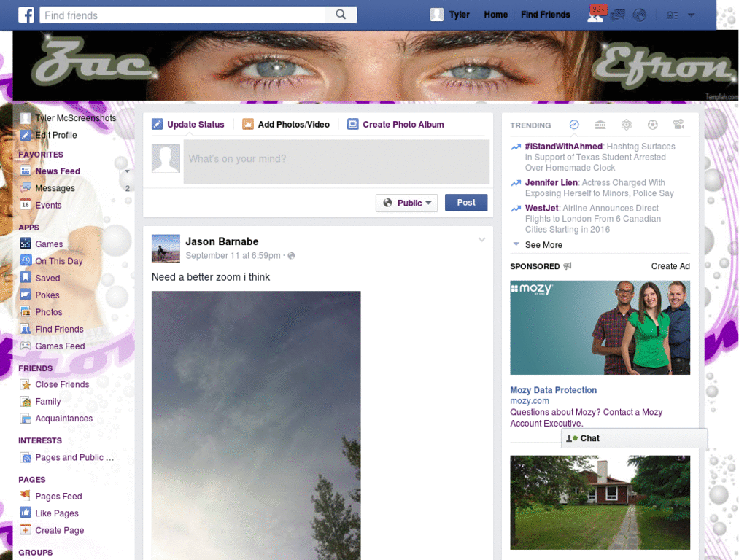Image resolution: width=747 pixels, height=560 pixels.
Task: Select entertainment trends icon in Trending
Action: click(679, 125)
